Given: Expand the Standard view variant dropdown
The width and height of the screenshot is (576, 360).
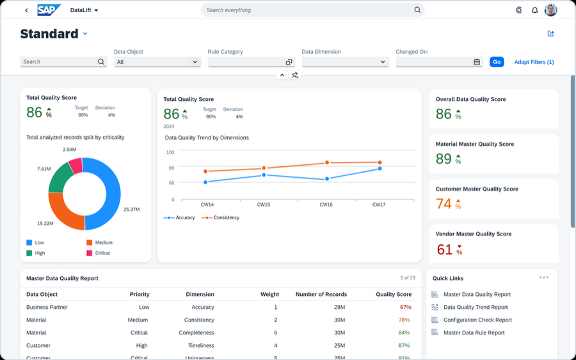Looking at the screenshot, I should [x=85, y=34].
